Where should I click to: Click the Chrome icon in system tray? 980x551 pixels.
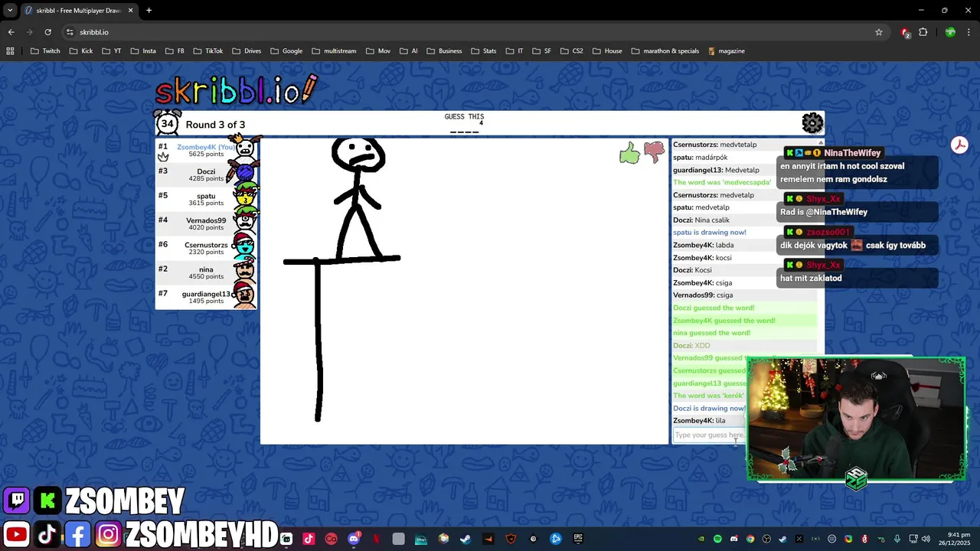(750, 539)
